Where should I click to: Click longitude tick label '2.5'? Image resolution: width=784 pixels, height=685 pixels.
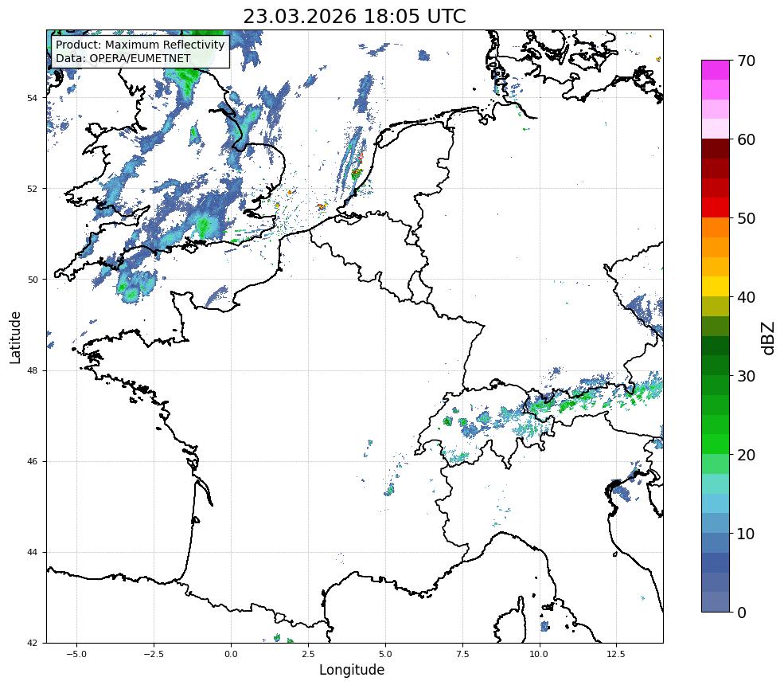click(308, 654)
